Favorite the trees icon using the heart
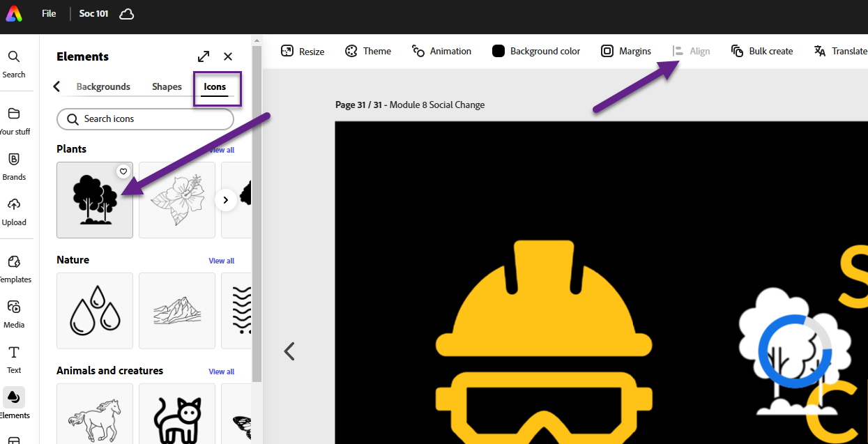The height and width of the screenshot is (444, 868). tap(123, 171)
